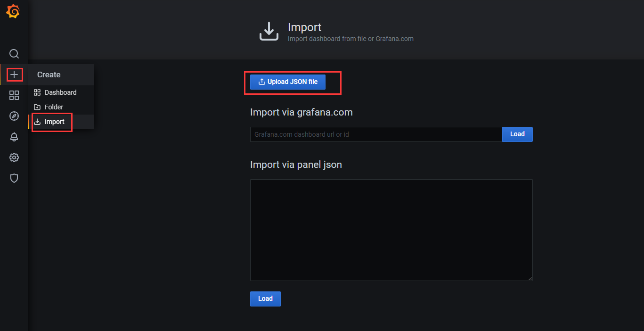Click Load below the panel json area
This screenshot has height=331, width=644.
pyautogui.click(x=265, y=298)
